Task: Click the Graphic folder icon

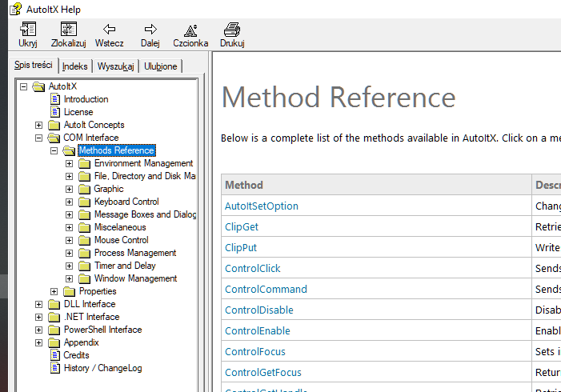Action: coord(85,189)
